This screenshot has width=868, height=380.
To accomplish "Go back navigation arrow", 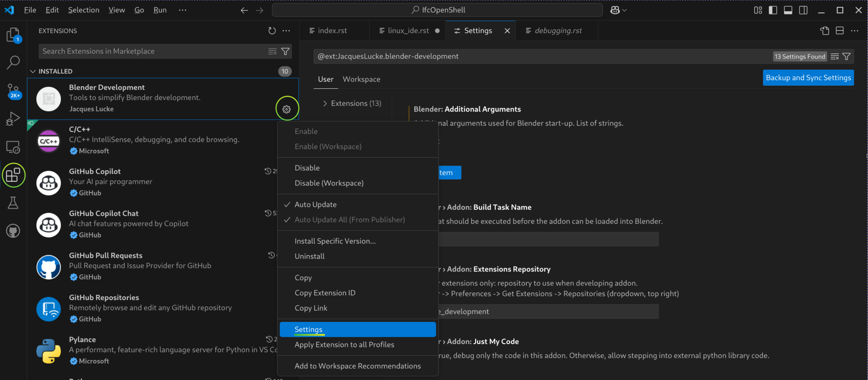I will (x=244, y=10).
